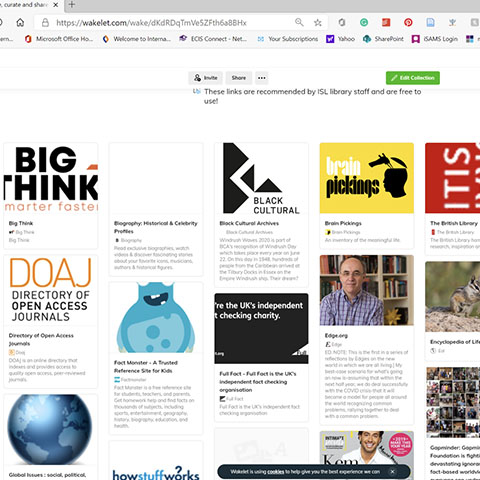The image size is (480, 480).
Task: Click the browser home icon
Action: 20,23
